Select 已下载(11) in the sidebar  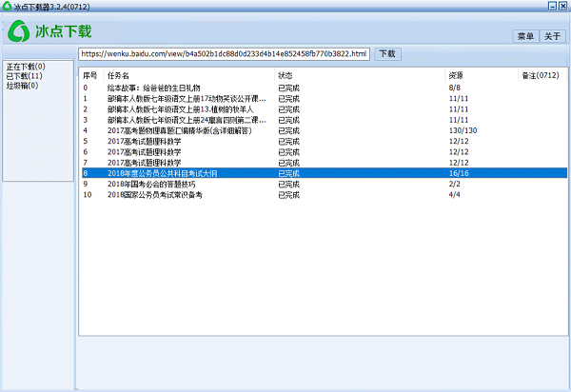point(25,76)
